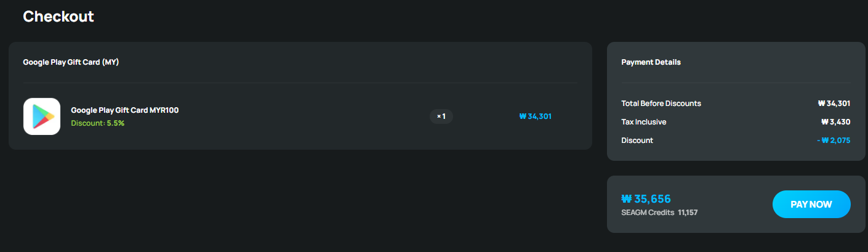Click the x1 quantity badge
The image size is (868, 252).
(441, 116)
